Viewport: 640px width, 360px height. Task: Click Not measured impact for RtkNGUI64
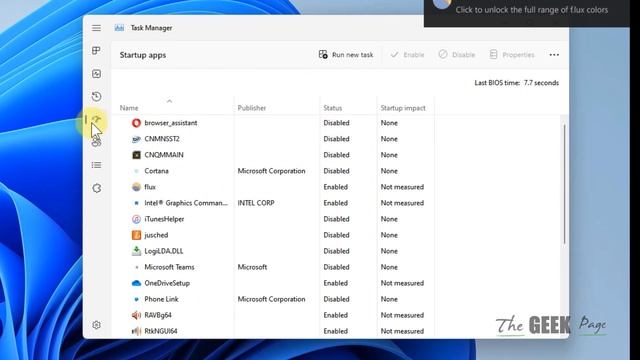click(x=402, y=331)
